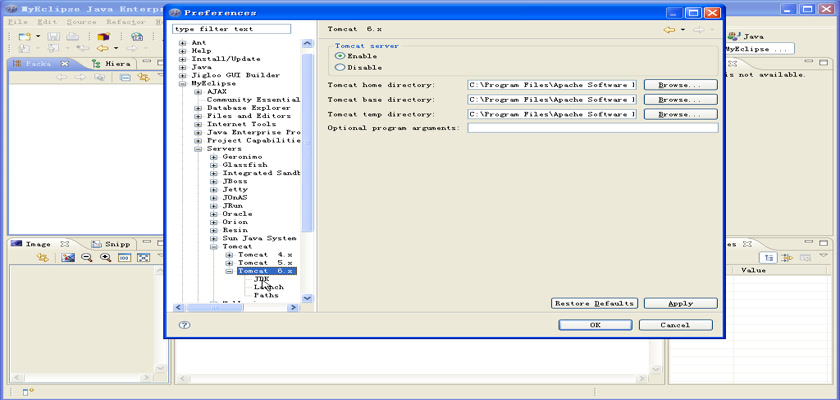Open the File menu
This screenshot has width=840, height=400.
coord(18,22)
